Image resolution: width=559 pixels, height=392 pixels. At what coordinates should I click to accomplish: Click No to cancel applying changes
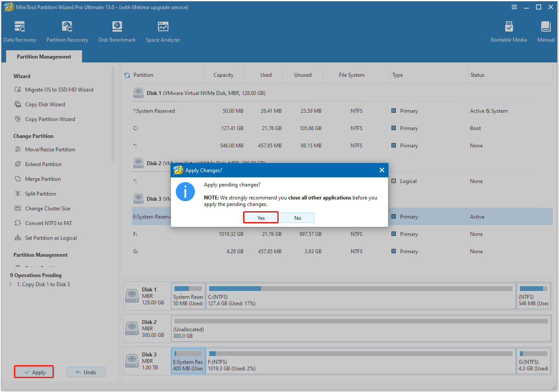click(x=298, y=217)
